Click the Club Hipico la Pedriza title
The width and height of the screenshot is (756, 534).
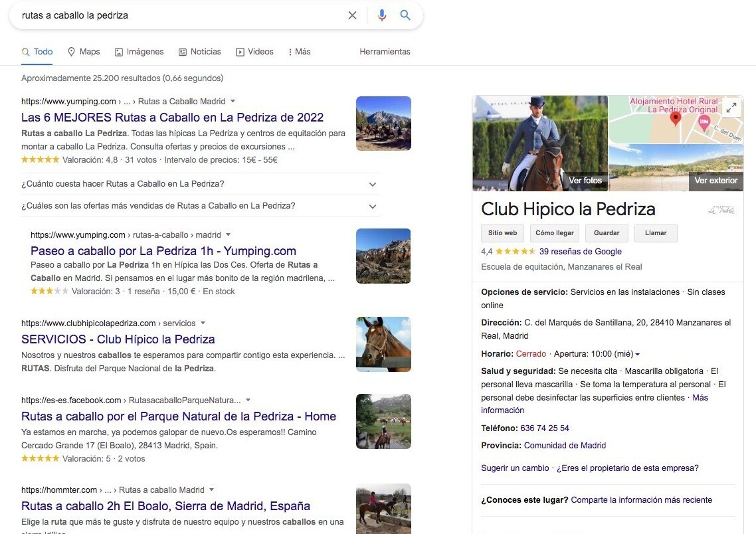tap(569, 209)
